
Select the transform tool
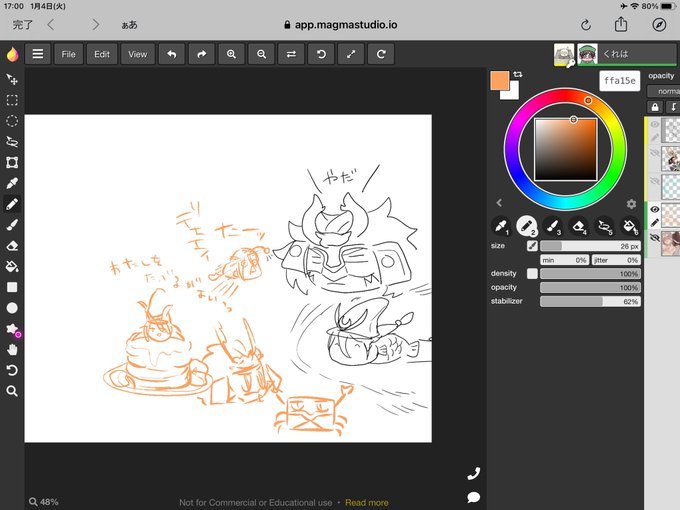[12, 163]
